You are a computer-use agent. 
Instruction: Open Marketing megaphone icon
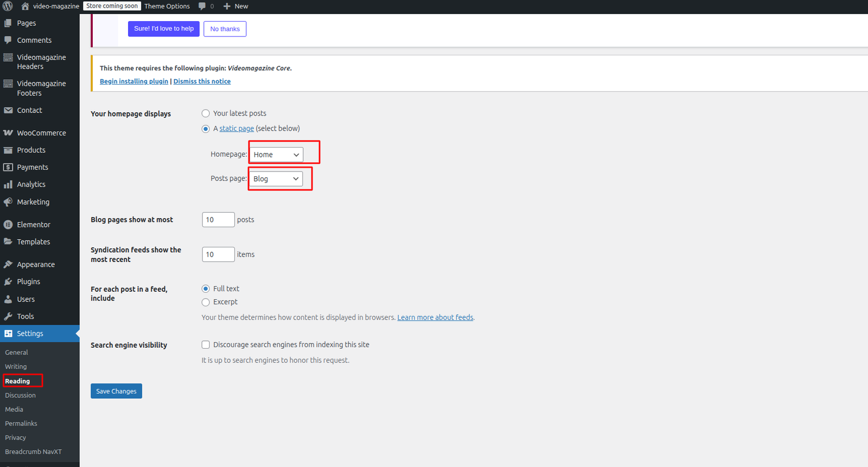tap(8, 202)
